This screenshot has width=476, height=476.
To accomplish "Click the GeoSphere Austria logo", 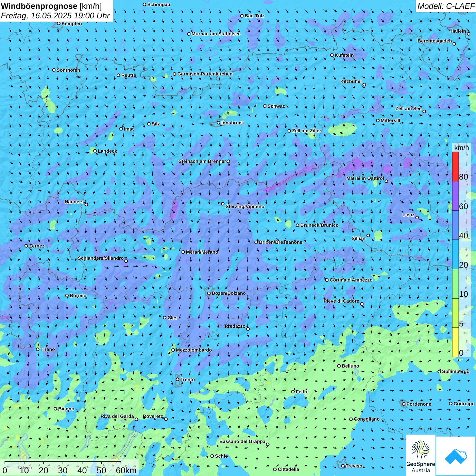I will (x=421, y=455).
